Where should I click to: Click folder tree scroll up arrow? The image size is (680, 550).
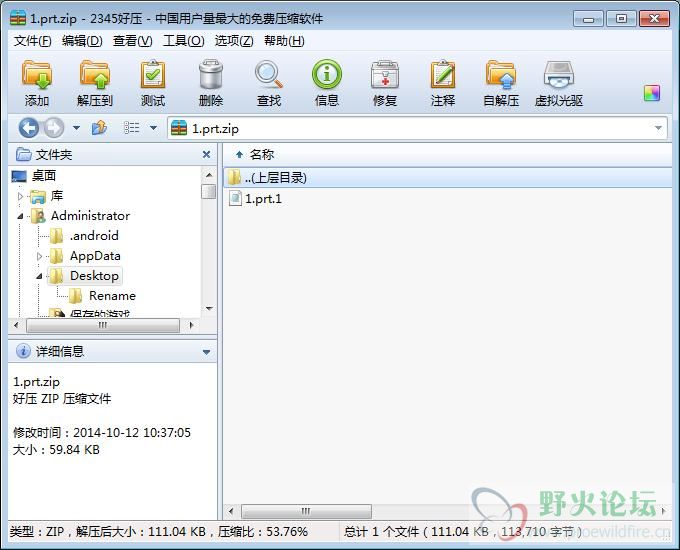coord(209,175)
